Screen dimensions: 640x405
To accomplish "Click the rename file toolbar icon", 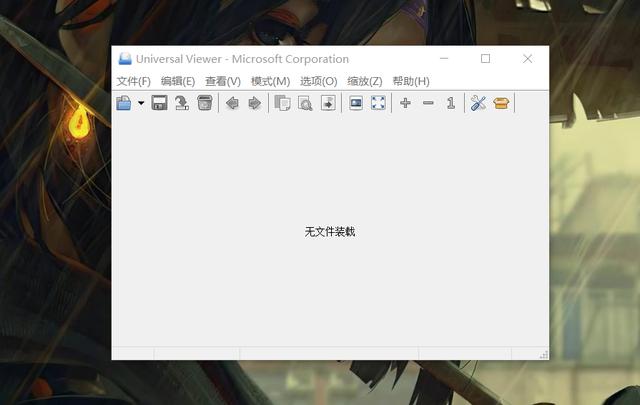I will click(182, 103).
